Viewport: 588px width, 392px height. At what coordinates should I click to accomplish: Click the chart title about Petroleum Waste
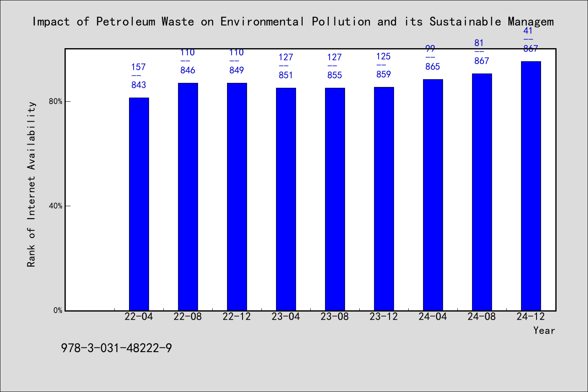pos(293,22)
